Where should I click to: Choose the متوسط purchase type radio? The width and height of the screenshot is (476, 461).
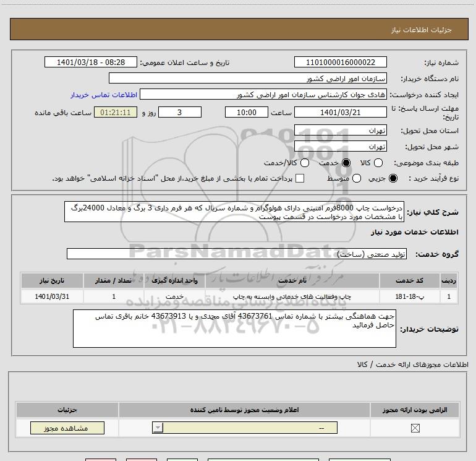[x=357, y=178]
